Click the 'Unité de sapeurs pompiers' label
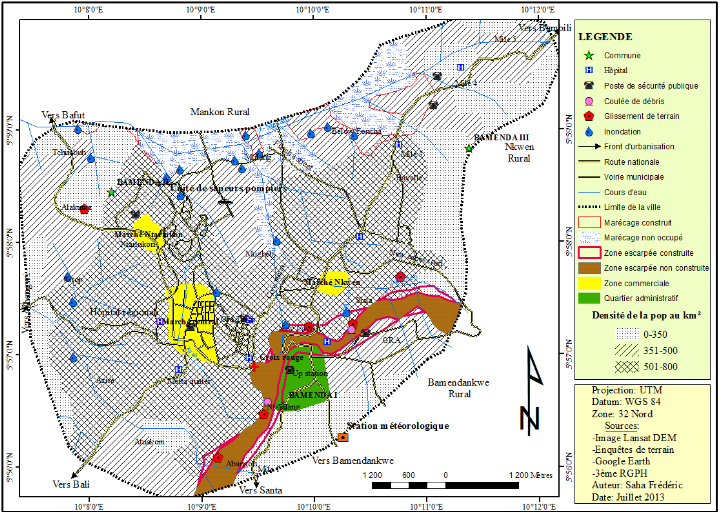This screenshot has height=512, width=724. tap(229, 188)
